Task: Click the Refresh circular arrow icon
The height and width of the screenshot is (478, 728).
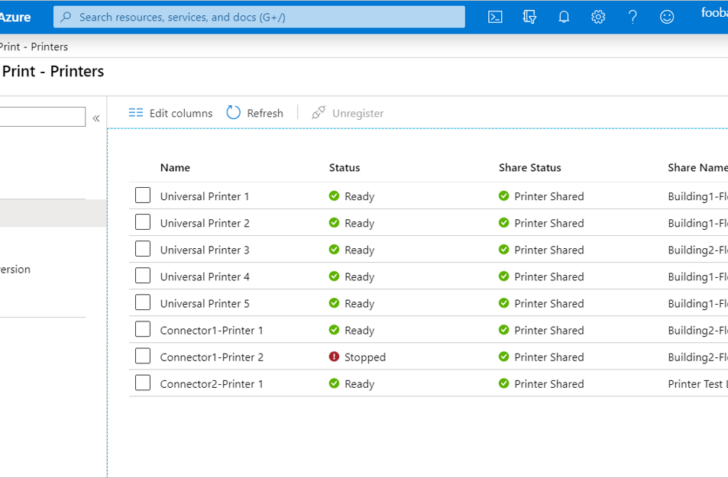Action: click(x=233, y=113)
